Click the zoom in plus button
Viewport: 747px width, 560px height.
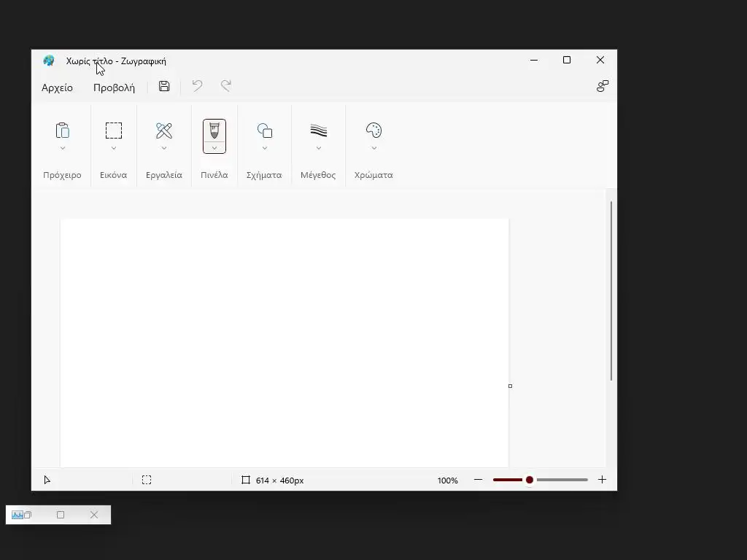click(x=602, y=480)
